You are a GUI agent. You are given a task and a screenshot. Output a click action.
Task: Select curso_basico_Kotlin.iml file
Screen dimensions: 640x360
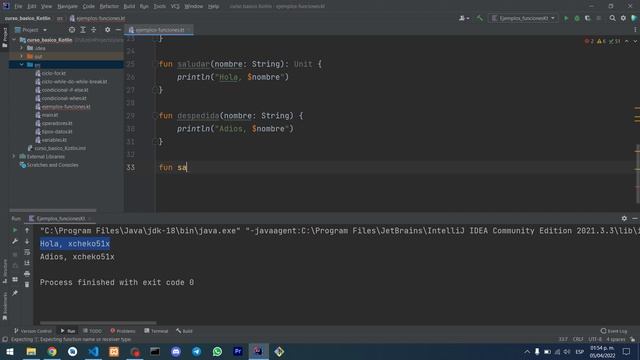[60, 148]
